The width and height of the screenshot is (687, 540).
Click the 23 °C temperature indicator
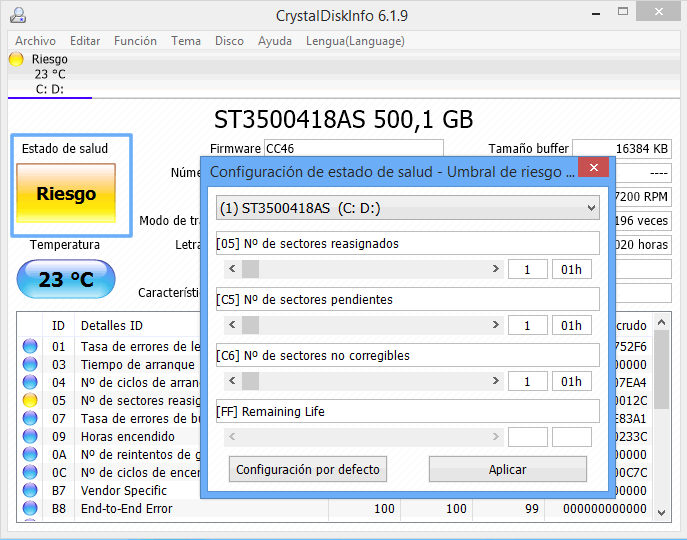66,280
